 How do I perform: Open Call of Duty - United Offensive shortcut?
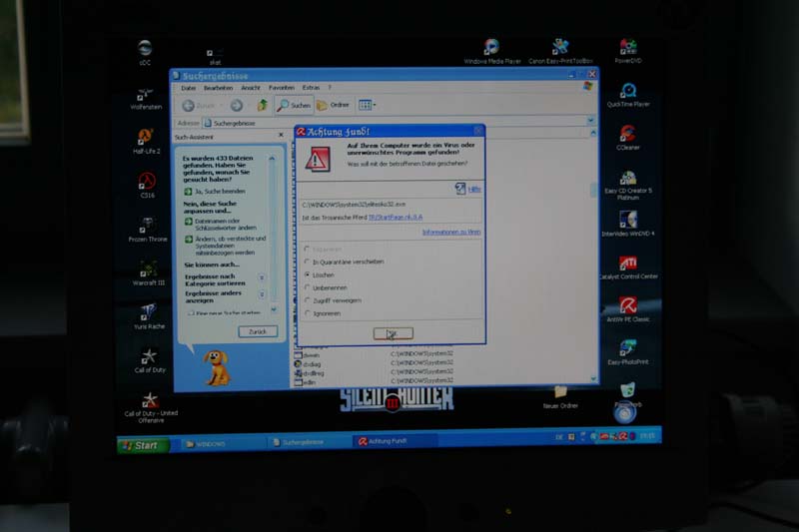point(151,407)
